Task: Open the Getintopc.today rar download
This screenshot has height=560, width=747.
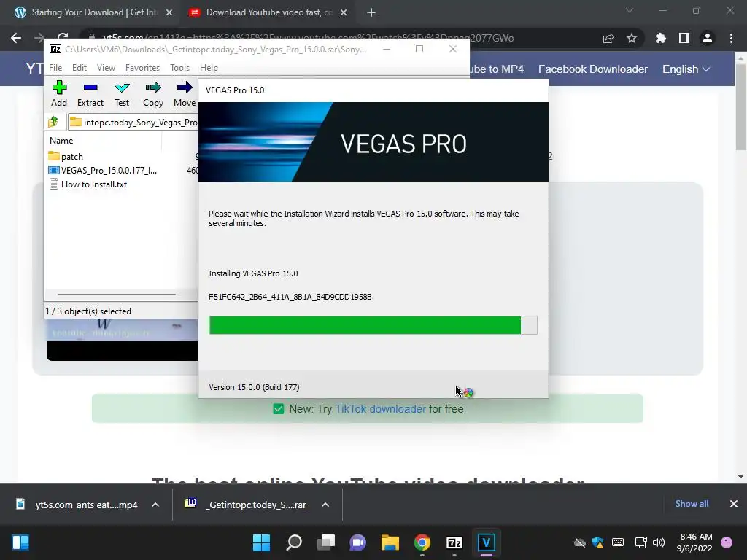Action: [247, 505]
